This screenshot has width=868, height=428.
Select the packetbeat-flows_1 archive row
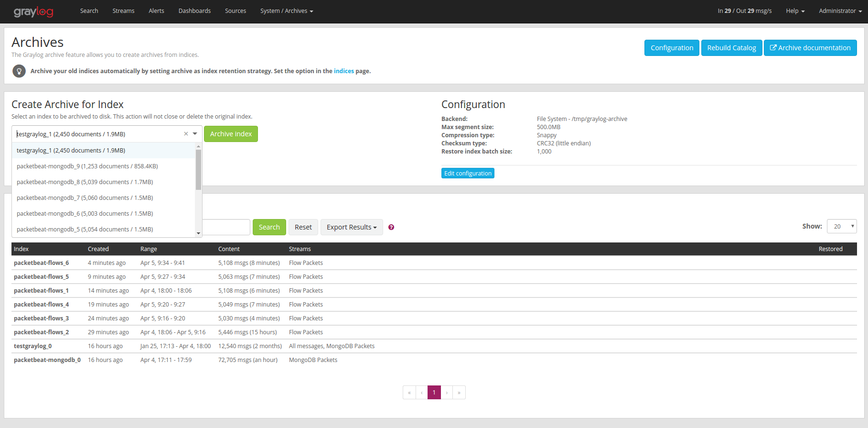tap(434, 291)
